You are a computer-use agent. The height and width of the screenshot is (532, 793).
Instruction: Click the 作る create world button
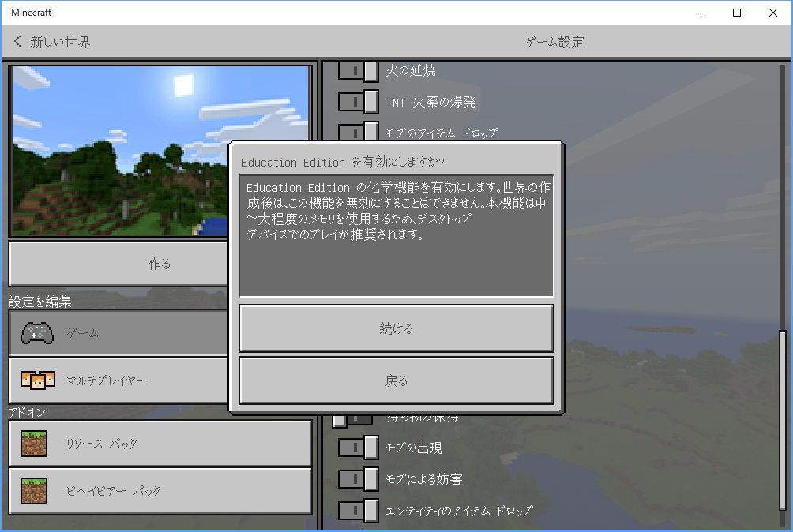pos(118,264)
